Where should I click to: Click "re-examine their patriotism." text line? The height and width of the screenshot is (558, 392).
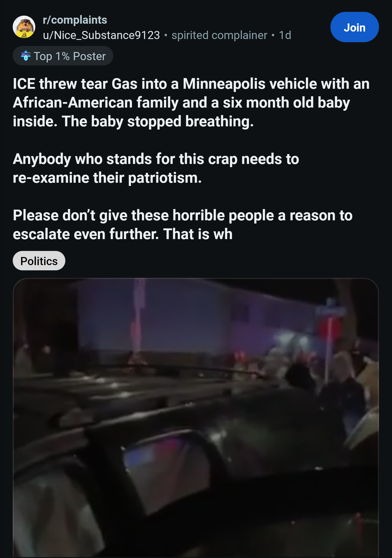coord(107,178)
